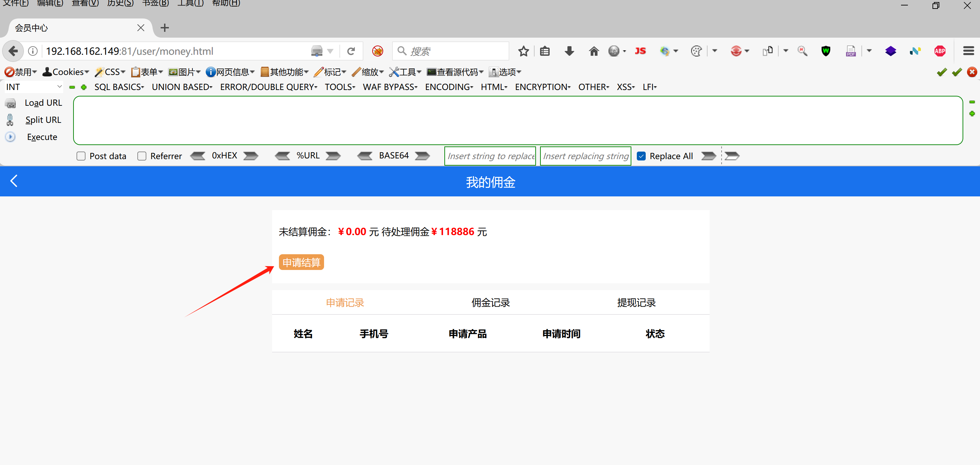The height and width of the screenshot is (465, 980).
Task: Expand the UNION BASED menu
Action: 182,87
